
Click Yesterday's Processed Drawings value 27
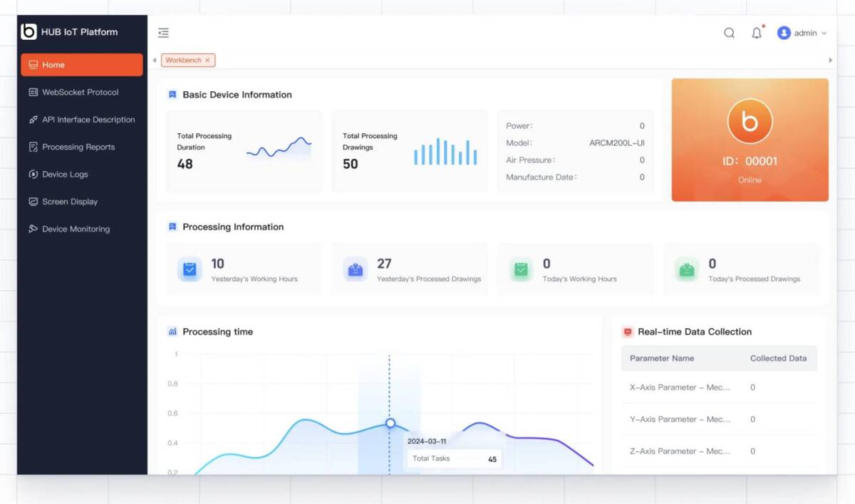point(384,263)
